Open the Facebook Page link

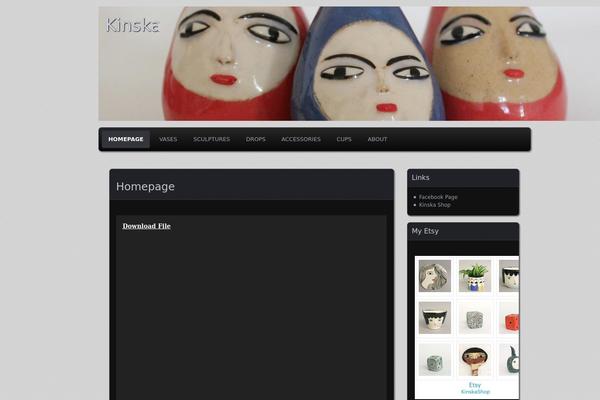438,197
